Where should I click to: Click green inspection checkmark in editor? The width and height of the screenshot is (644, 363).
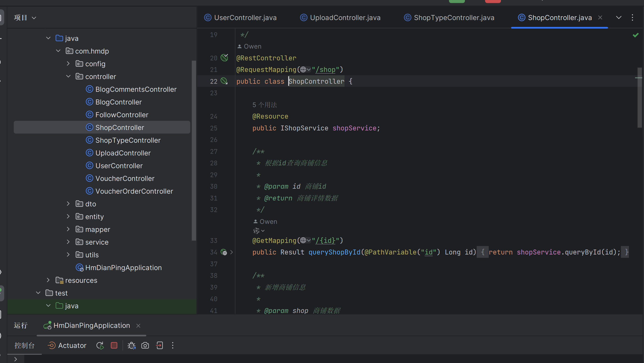636,35
